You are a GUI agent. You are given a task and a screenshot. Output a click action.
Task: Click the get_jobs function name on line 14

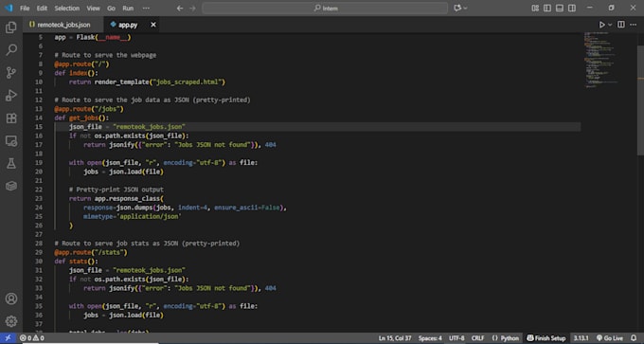[x=83, y=118]
